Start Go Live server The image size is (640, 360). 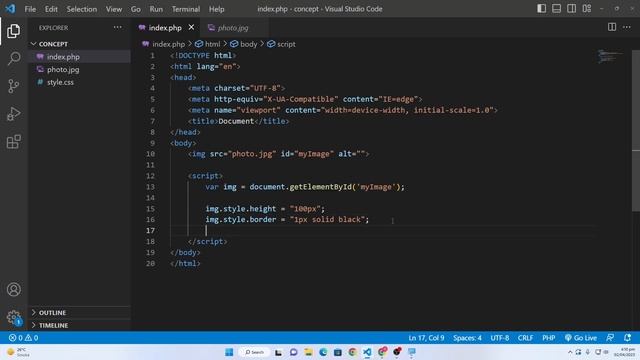581,338
